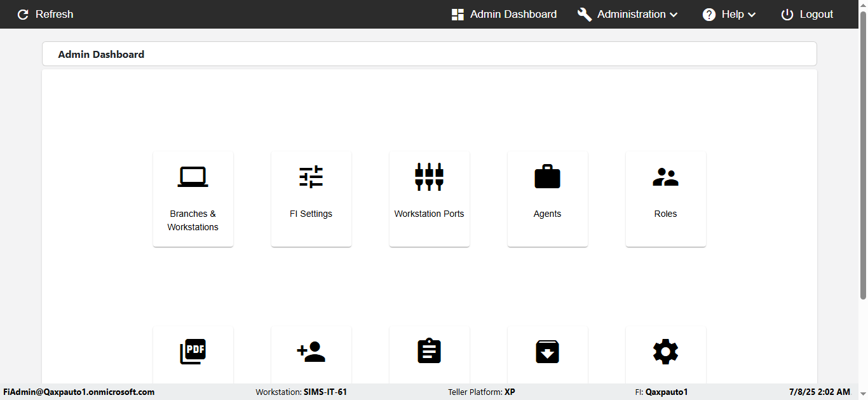This screenshot has height=400, width=868.
Task: Open FI Settings sliders icon
Action: [x=311, y=177]
